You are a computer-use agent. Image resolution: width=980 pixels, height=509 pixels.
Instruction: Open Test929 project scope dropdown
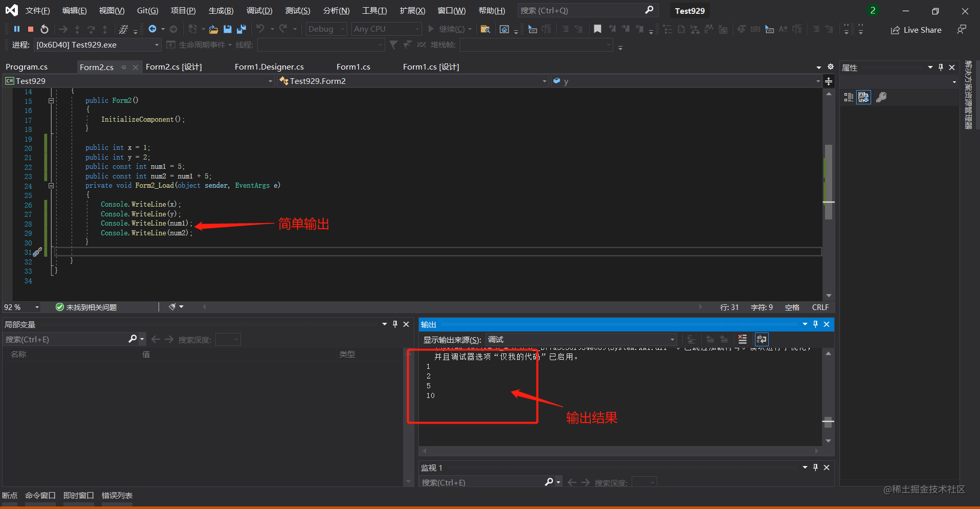point(139,81)
